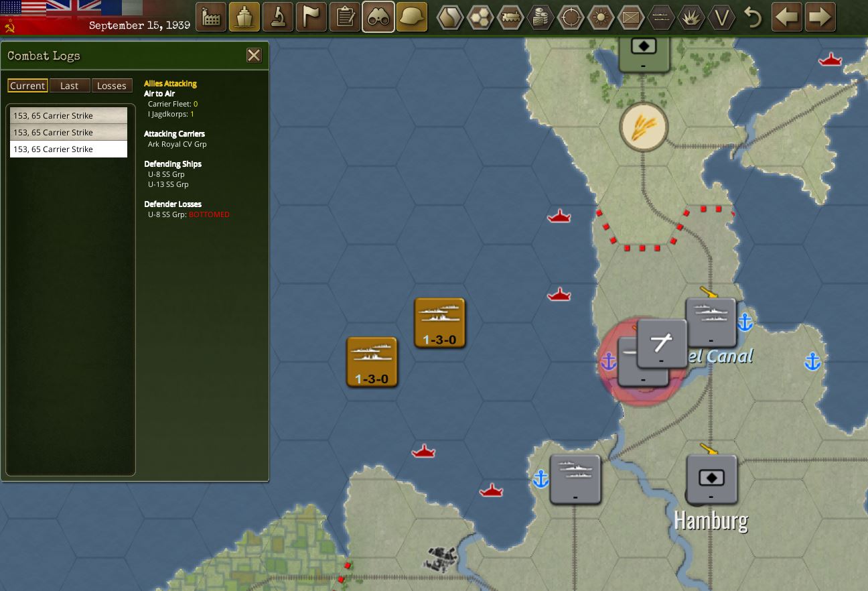The height and width of the screenshot is (591, 868).
Task: Open the production factory icon
Action: (211, 17)
